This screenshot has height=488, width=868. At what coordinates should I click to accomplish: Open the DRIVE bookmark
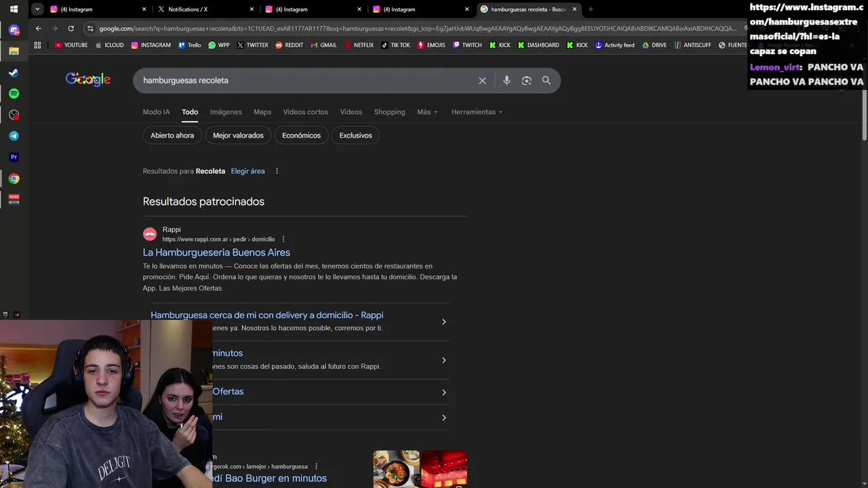(x=654, y=45)
